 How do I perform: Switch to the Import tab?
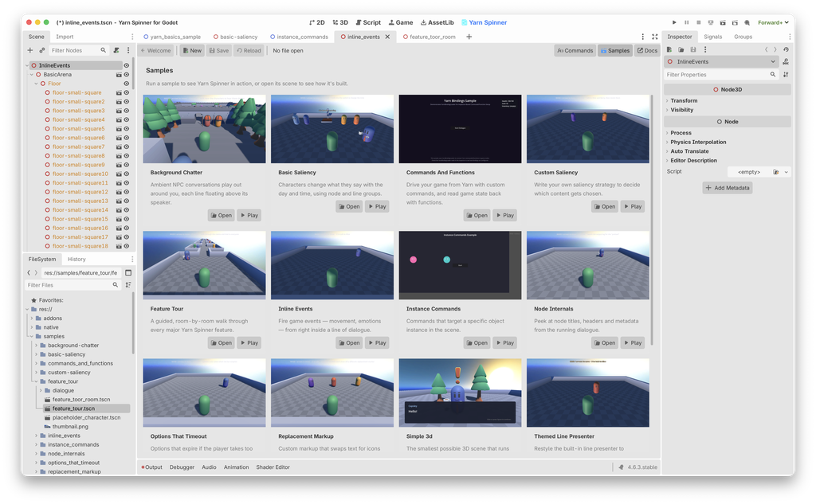coord(65,37)
